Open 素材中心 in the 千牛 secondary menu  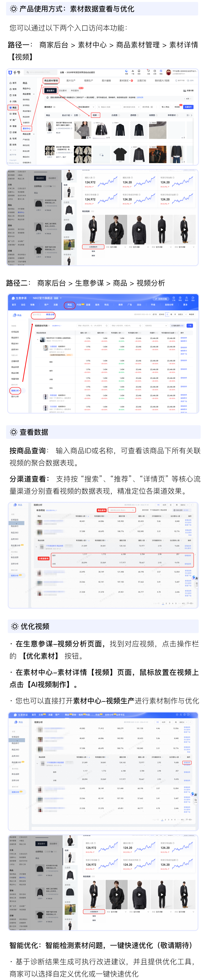coord(27,129)
